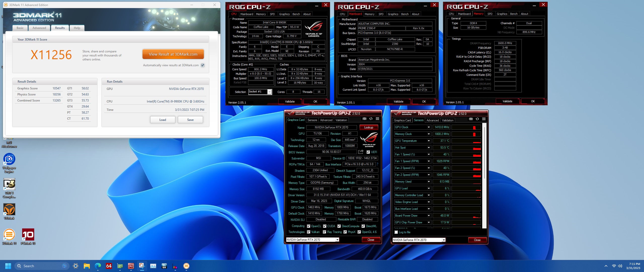Click the Windows Start button
The height and width of the screenshot is (272, 644).
point(8,266)
